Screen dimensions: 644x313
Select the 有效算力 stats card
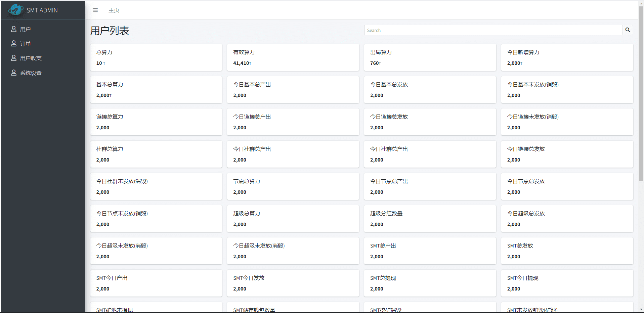(x=293, y=57)
